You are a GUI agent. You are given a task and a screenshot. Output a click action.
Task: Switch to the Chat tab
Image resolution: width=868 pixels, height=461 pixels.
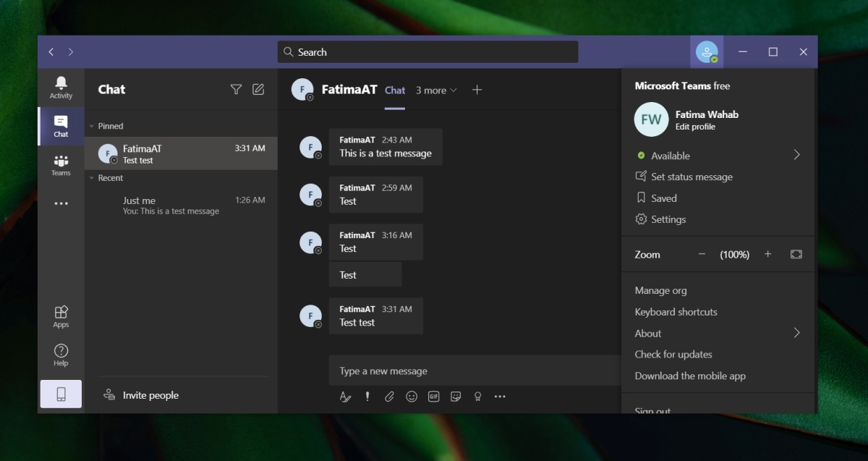[395, 90]
